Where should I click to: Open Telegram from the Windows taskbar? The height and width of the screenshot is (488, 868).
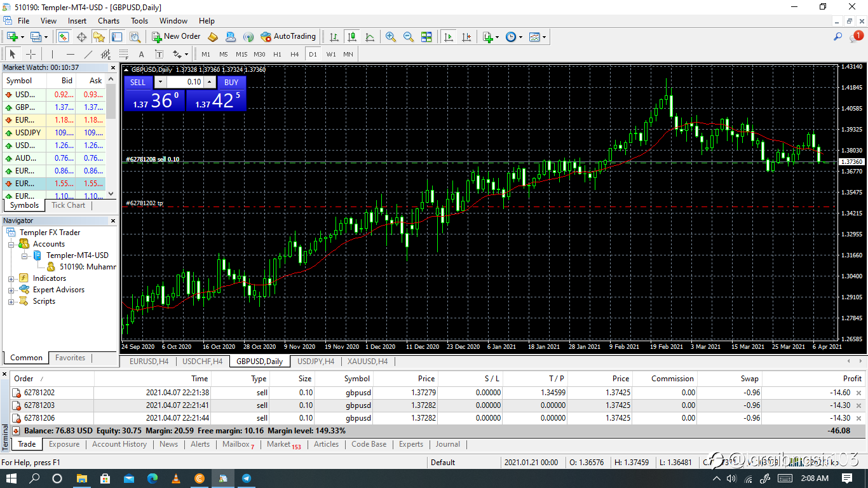pyautogui.click(x=246, y=478)
